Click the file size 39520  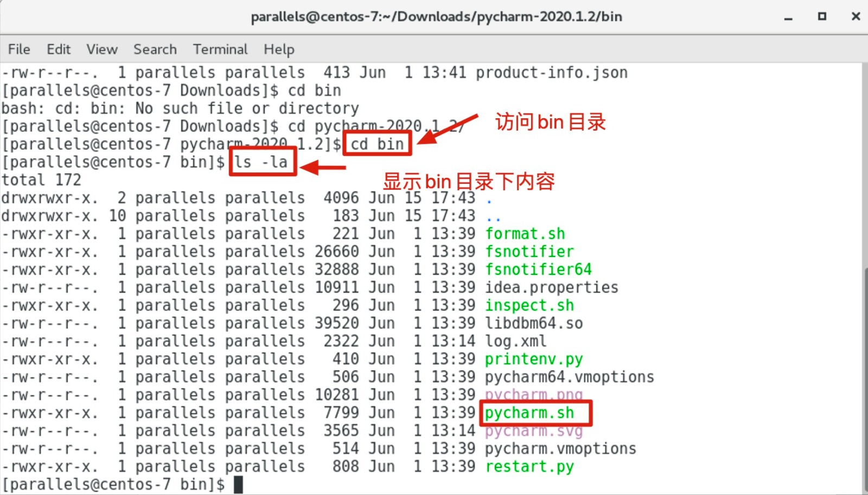pos(337,323)
